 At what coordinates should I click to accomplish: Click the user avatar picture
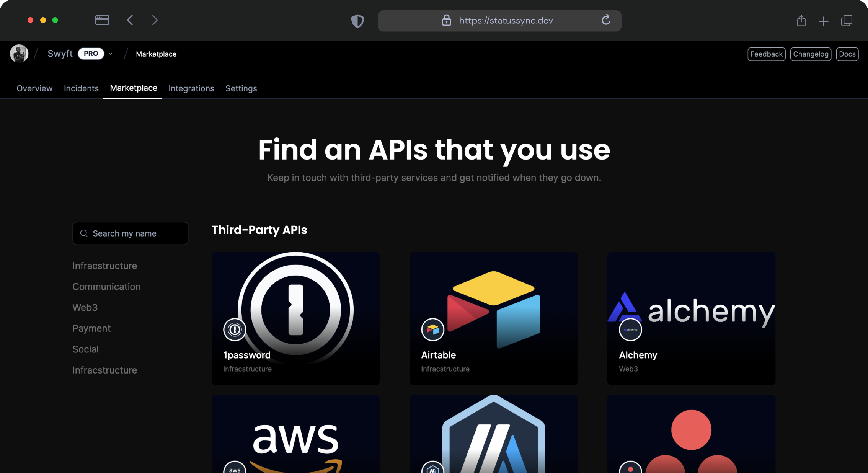[x=19, y=54]
